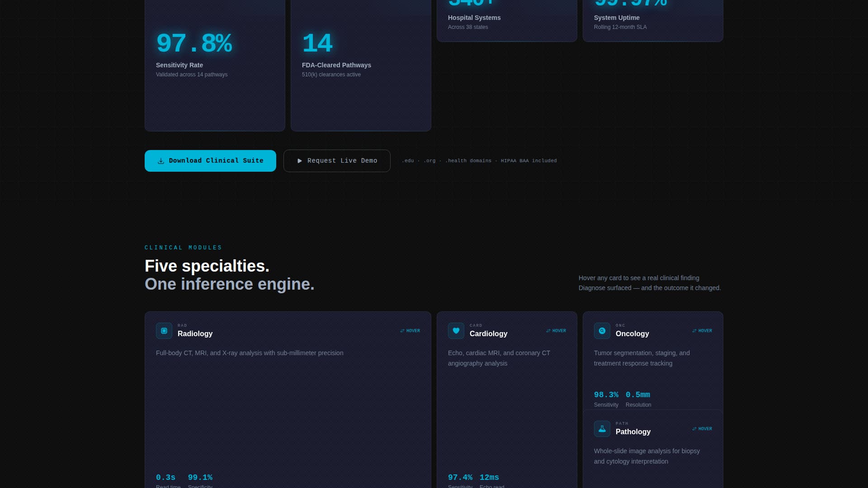Click 510(k) clearances active subtitle

click(x=331, y=75)
